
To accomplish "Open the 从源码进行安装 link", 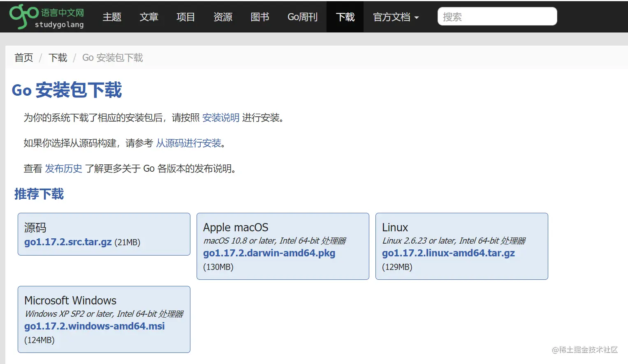I will (x=189, y=143).
